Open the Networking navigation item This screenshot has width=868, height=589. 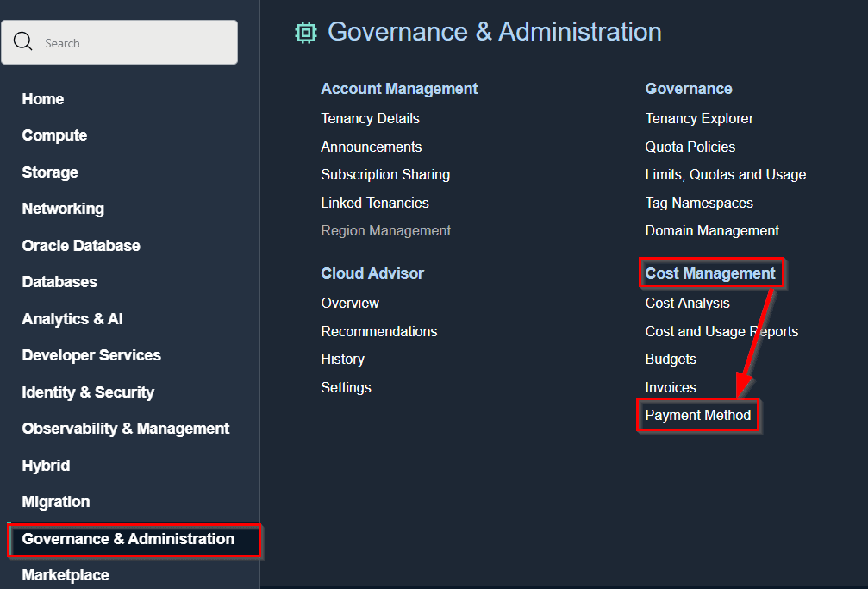[x=63, y=209]
